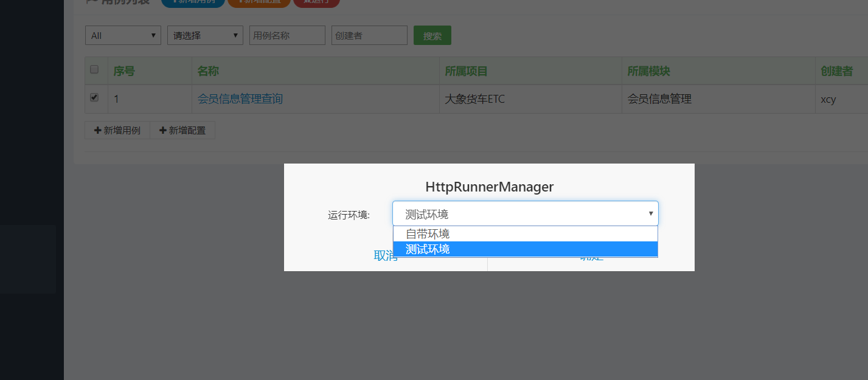Click the 运行环境: label
Screen dimensions: 868x380
pos(349,215)
